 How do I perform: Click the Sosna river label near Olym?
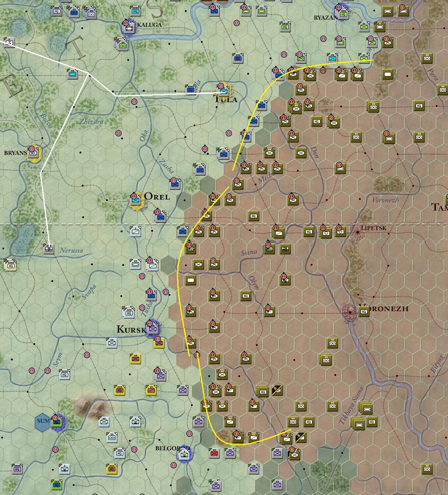(x=249, y=252)
